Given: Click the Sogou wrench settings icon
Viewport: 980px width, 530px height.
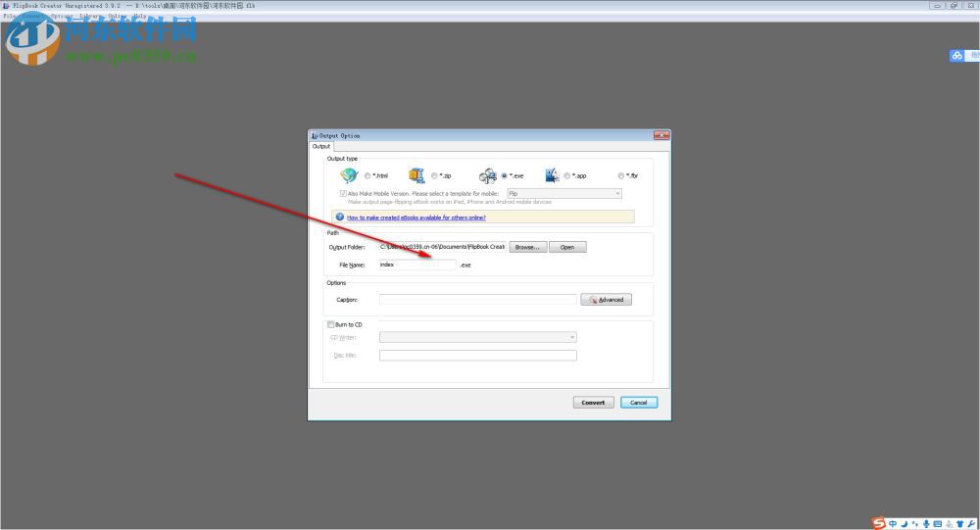Looking at the screenshot, I should 971,524.
